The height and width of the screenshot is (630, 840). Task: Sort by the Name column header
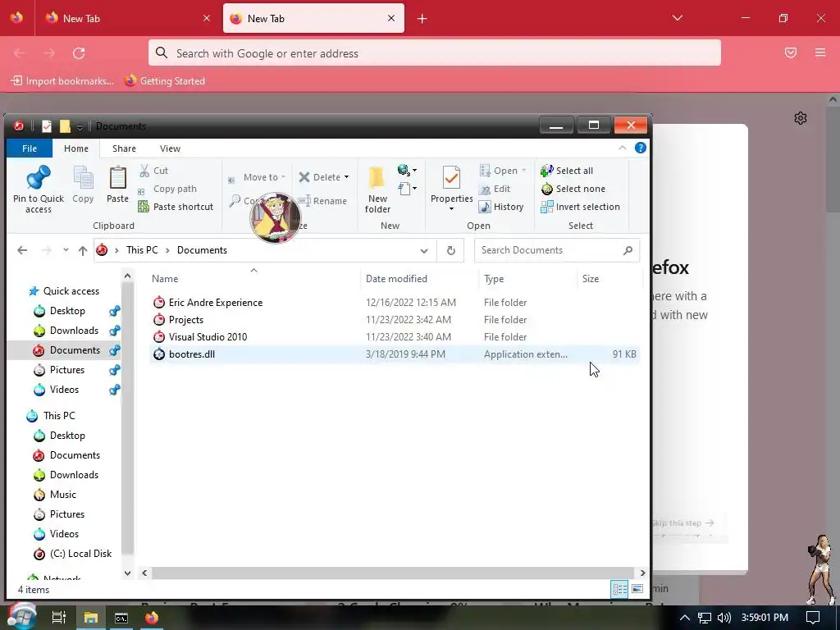(x=253, y=279)
